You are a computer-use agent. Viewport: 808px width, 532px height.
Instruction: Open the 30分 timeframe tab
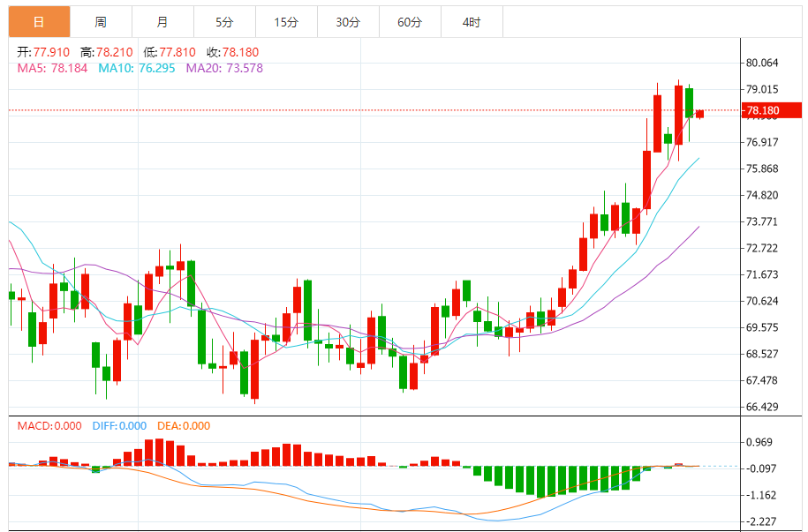click(348, 22)
